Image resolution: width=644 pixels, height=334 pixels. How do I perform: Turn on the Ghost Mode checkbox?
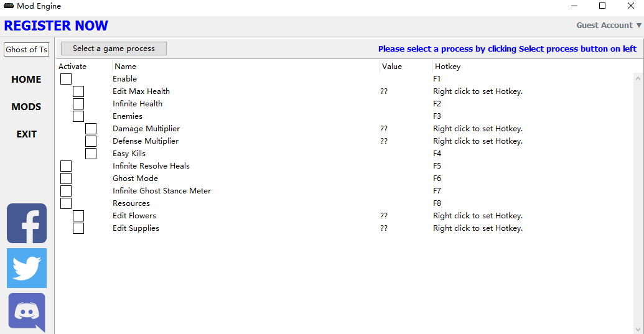66,179
